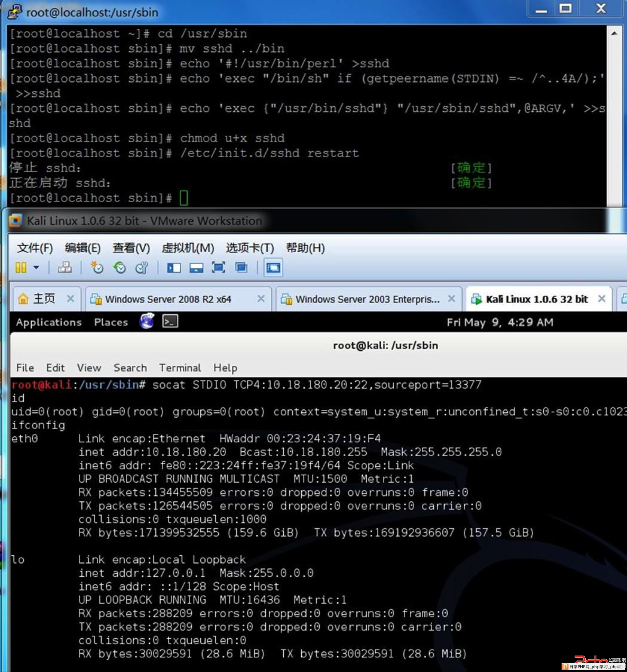Launch the Iceweasel browser icon in Kali panel

pyautogui.click(x=147, y=321)
